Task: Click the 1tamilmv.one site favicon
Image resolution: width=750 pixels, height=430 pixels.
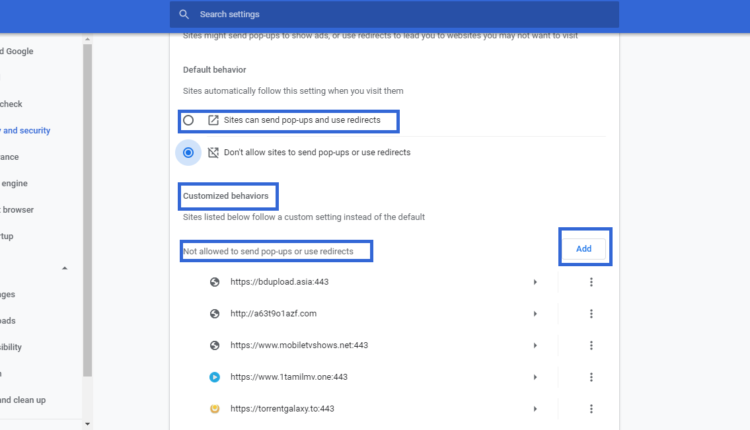Action: point(215,377)
